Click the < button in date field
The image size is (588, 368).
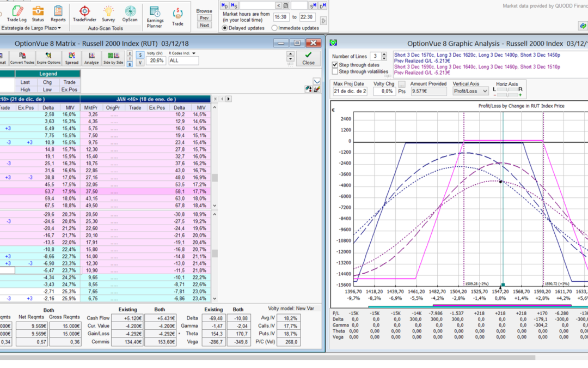(x=278, y=5)
